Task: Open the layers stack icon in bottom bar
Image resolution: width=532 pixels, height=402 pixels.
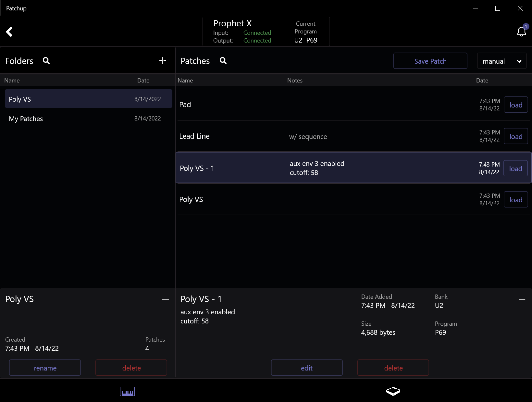Action: coord(393,392)
